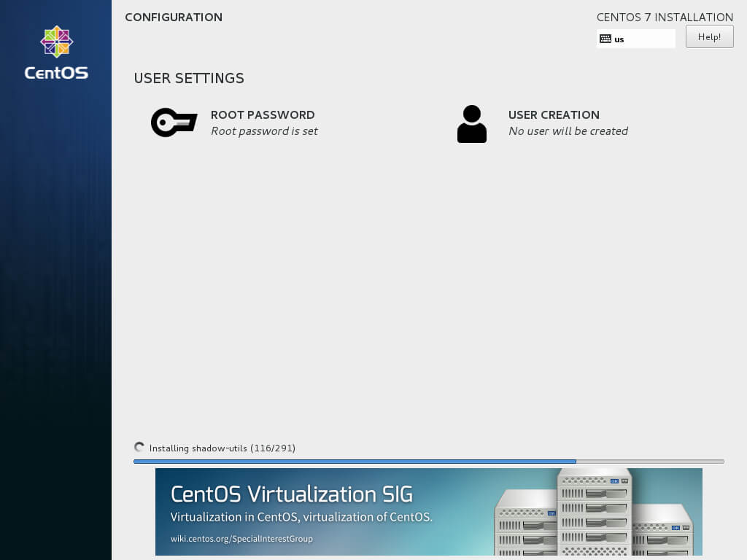The image size is (747, 560).
Task: Open the User Creation person icon
Action: 472,124
